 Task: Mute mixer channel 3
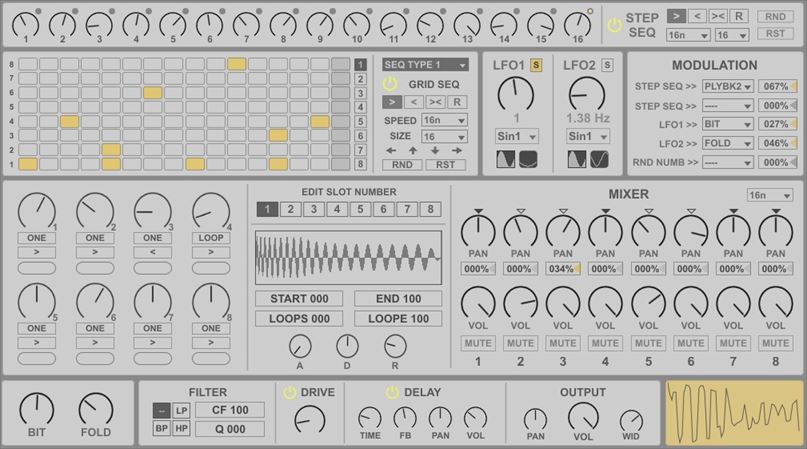pos(562,343)
